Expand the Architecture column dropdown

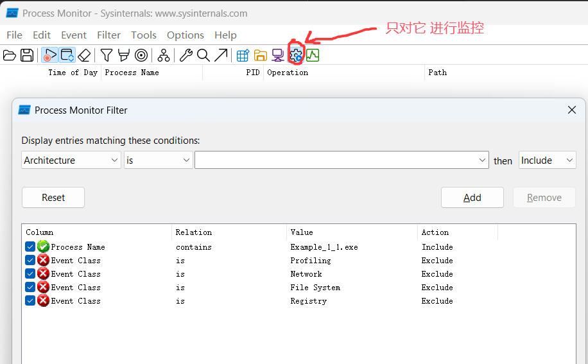tap(71, 160)
